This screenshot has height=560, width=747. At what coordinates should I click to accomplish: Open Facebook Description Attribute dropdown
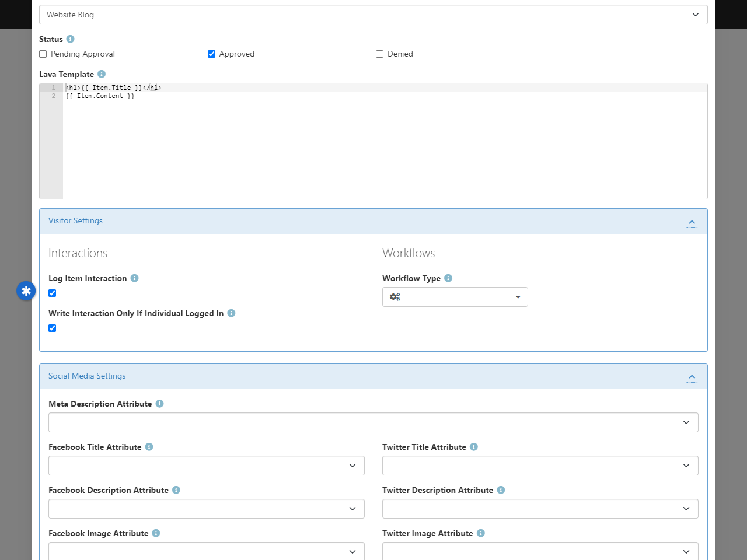pos(207,509)
